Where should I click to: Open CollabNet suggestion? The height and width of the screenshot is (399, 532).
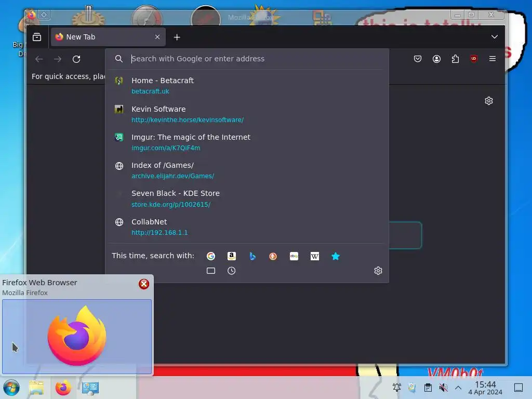point(247,227)
